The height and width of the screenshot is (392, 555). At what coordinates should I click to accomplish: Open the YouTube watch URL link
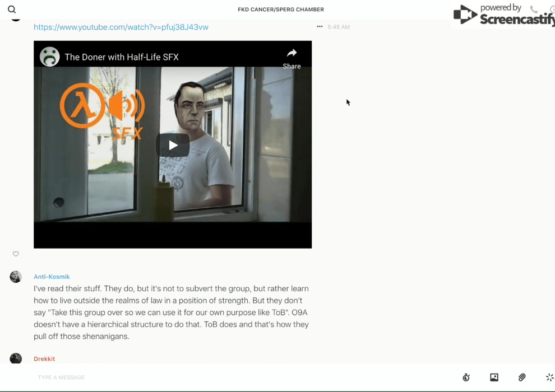pos(121,27)
